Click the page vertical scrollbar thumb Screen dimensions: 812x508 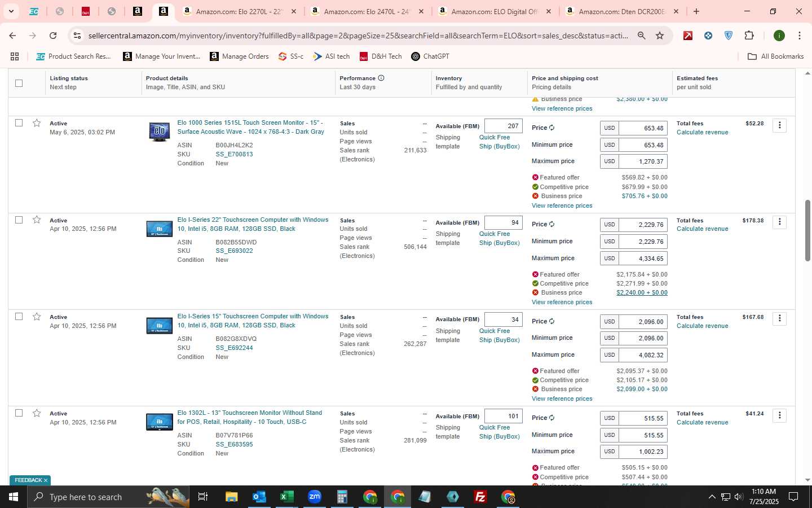(x=807, y=230)
